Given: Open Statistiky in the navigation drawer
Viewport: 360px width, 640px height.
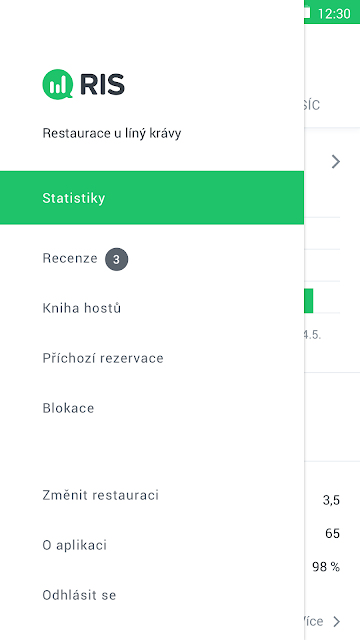Looking at the screenshot, I should [x=152, y=198].
